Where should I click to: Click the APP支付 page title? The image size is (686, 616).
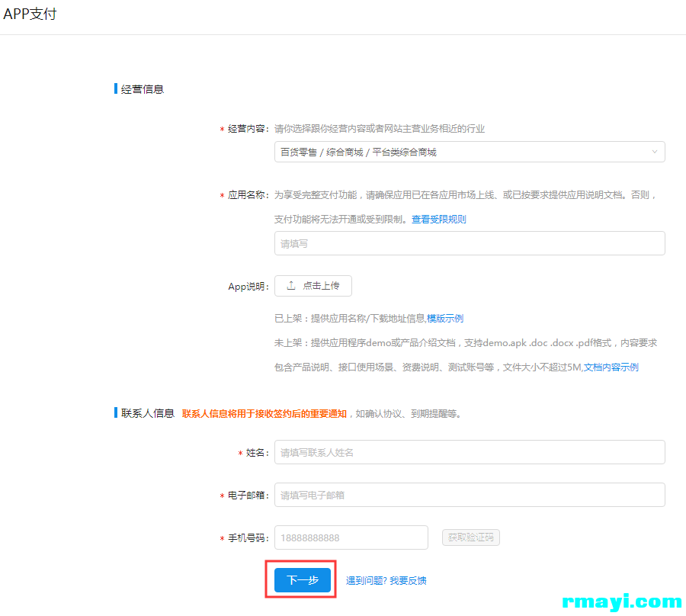coord(30,14)
